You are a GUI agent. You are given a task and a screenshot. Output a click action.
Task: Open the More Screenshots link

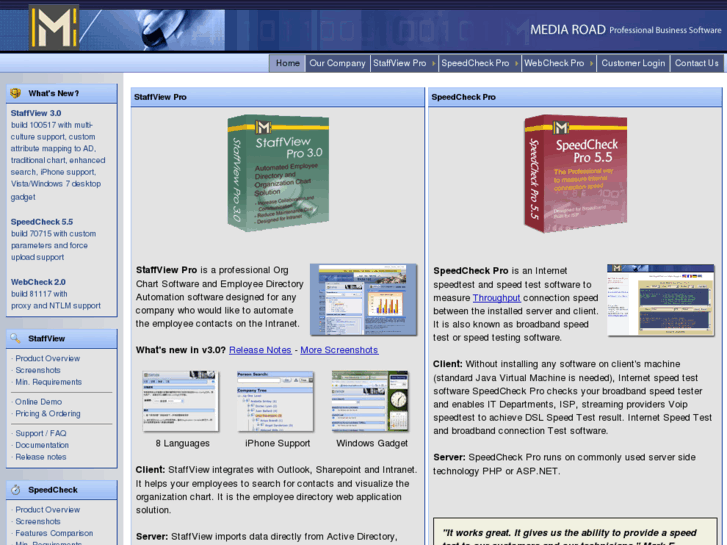pos(339,350)
